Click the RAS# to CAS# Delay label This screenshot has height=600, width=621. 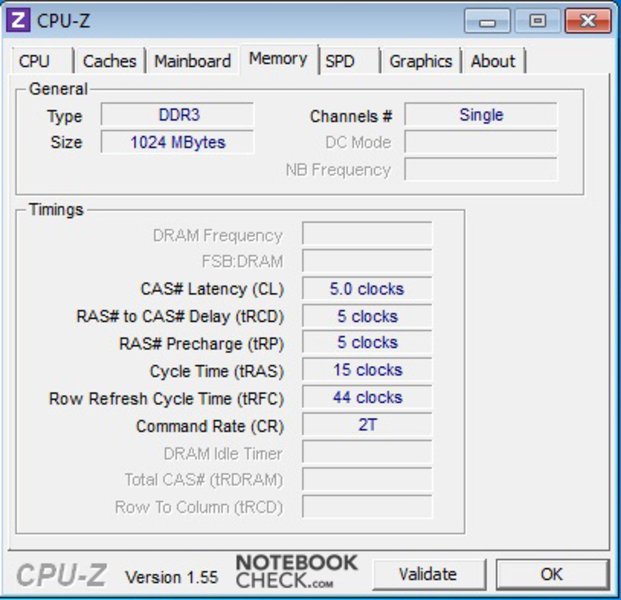coord(180,317)
